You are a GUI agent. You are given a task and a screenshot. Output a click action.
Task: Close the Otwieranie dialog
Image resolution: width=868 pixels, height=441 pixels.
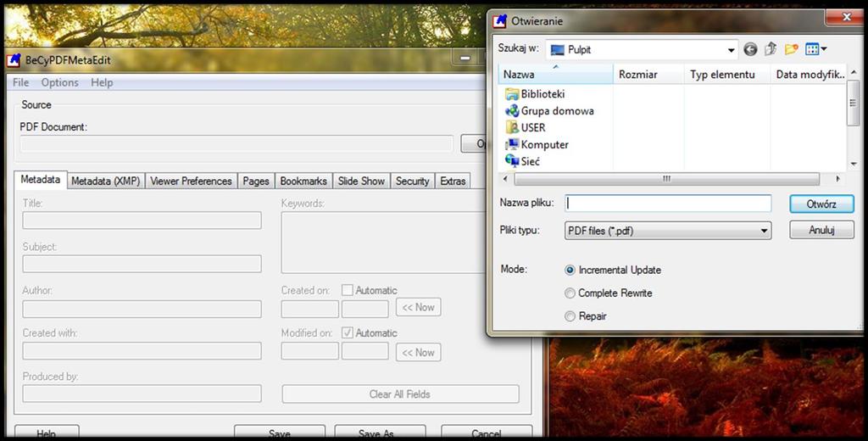[x=846, y=19]
